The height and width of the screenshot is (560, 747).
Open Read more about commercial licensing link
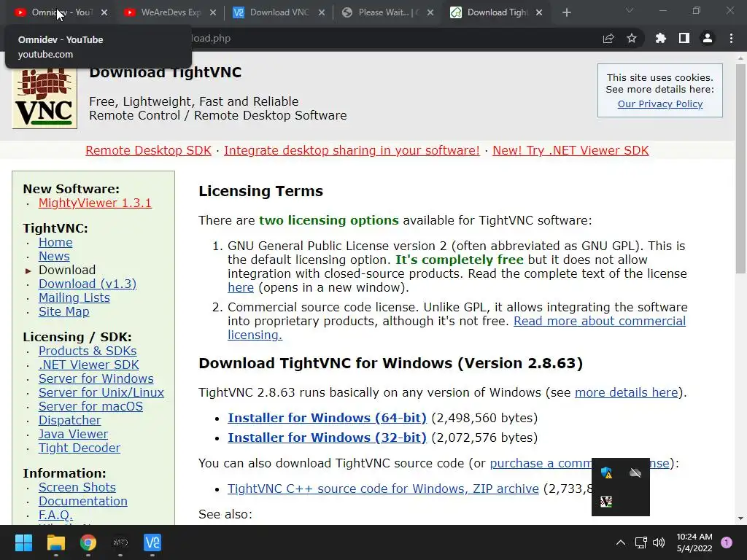pyautogui.click(x=600, y=321)
